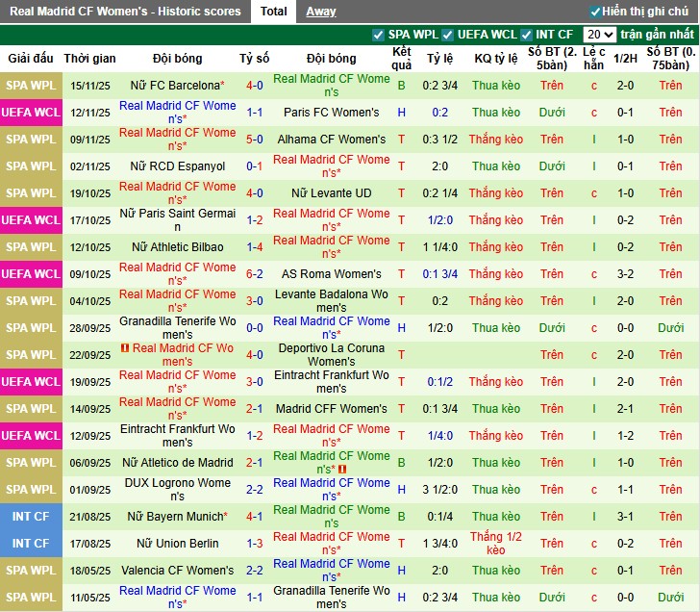
Task: Click the Paris FC Women's team link
Action: (331, 113)
